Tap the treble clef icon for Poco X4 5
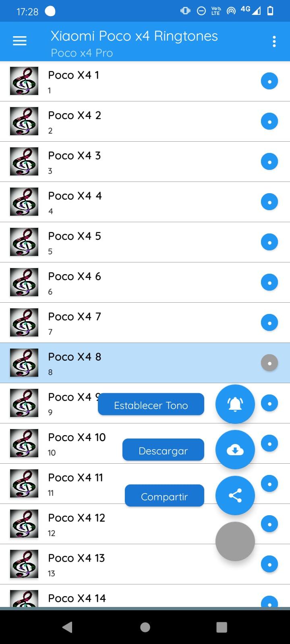290x644 pixels. (x=24, y=242)
